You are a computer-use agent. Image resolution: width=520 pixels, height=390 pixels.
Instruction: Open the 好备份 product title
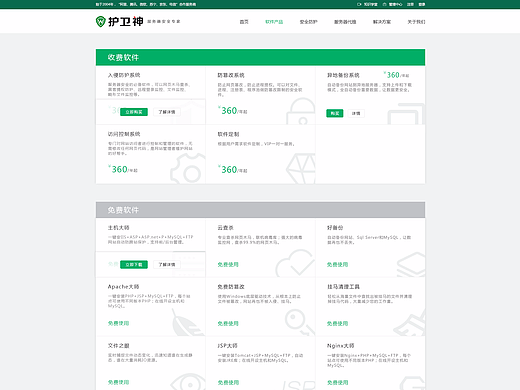point(335,228)
